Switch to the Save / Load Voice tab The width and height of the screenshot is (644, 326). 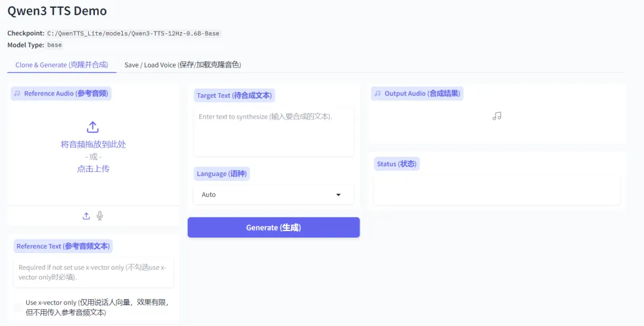pos(183,65)
